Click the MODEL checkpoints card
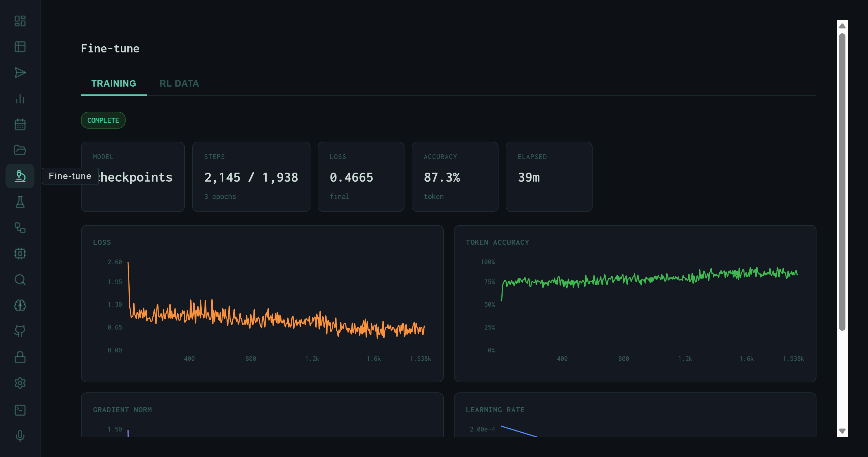 pyautogui.click(x=133, y=177)
